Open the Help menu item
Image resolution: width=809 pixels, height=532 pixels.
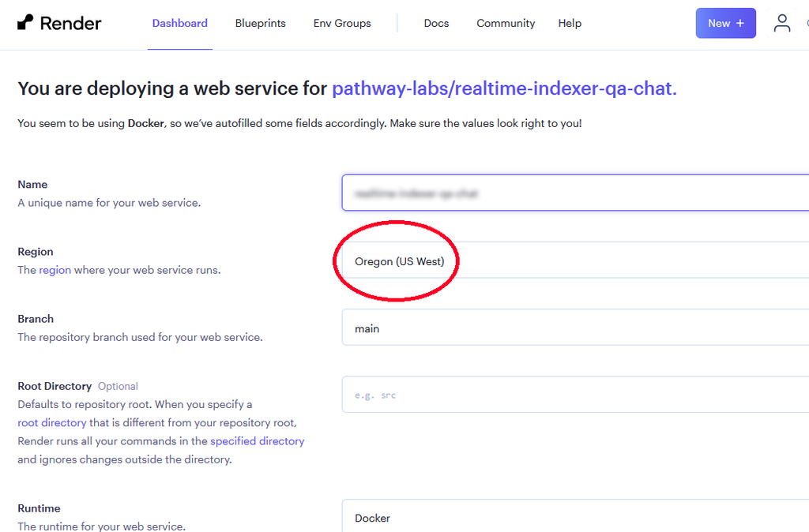[570, 24]
